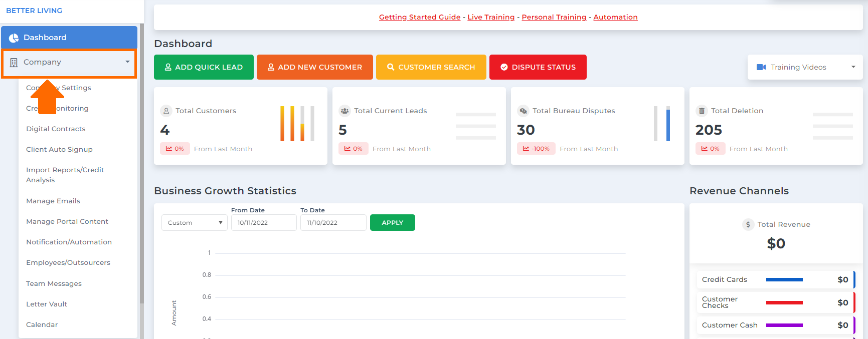Click the Total Deletion trash icon
Screen dimensions: 868x339
point(702,111)
